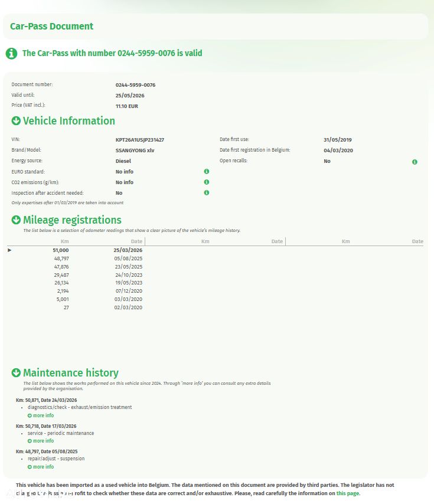Expand more info for 05/08/2025 suspension repair
434x504 pixels.
41,467
